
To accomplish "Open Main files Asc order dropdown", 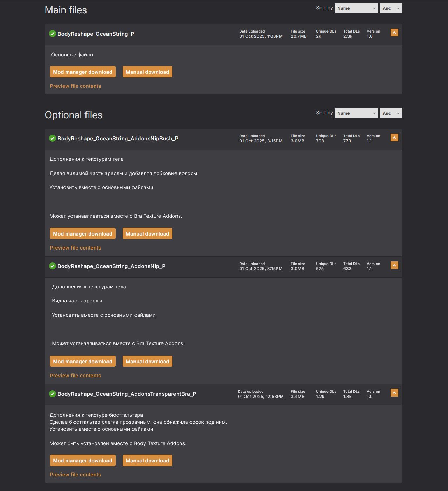I will [391, 8].
